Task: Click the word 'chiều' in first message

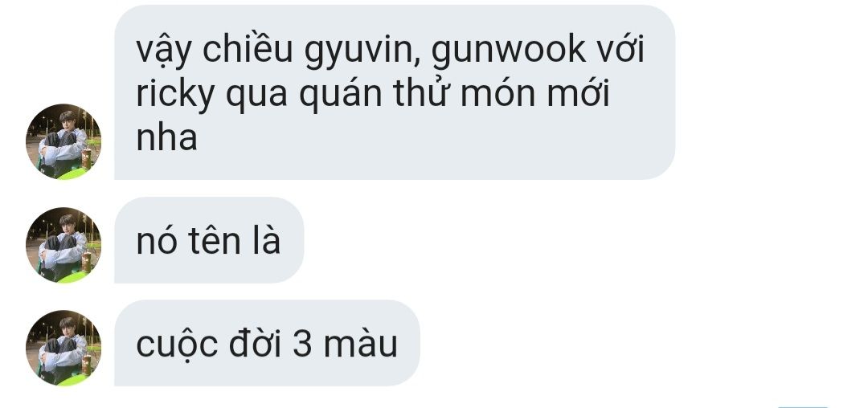Action: coord(248,49)
